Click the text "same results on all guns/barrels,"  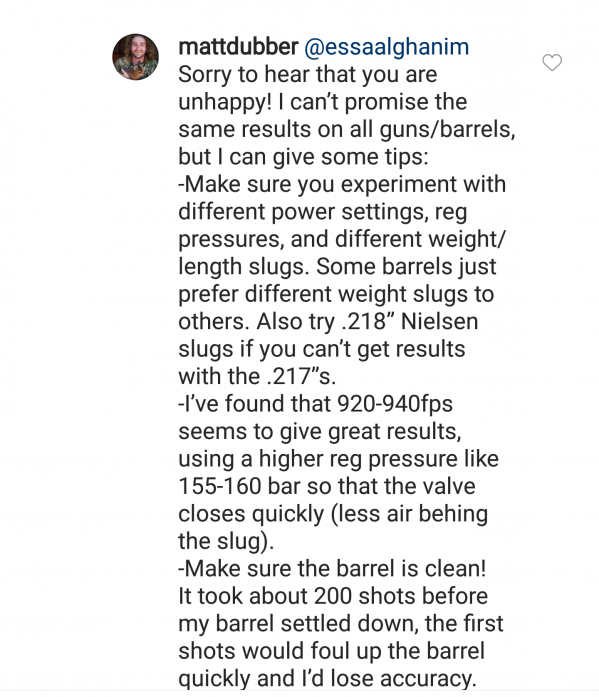[347, 129]
